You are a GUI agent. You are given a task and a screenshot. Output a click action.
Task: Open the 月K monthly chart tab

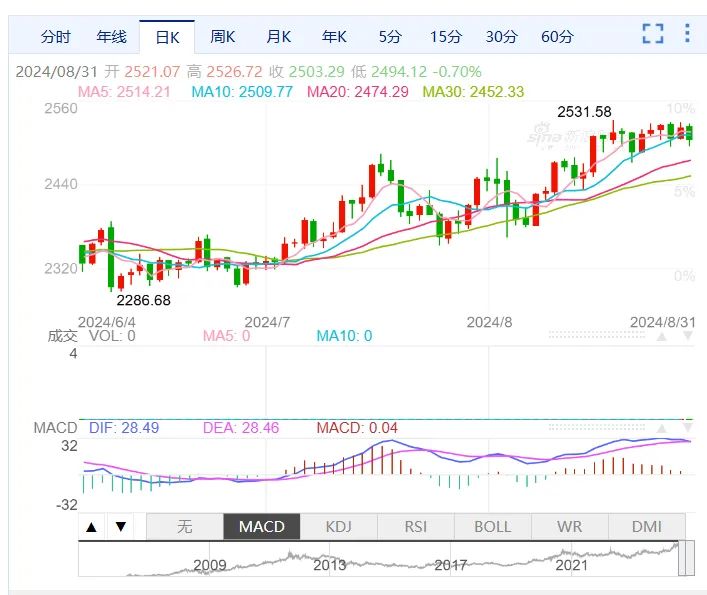[279, 37]
